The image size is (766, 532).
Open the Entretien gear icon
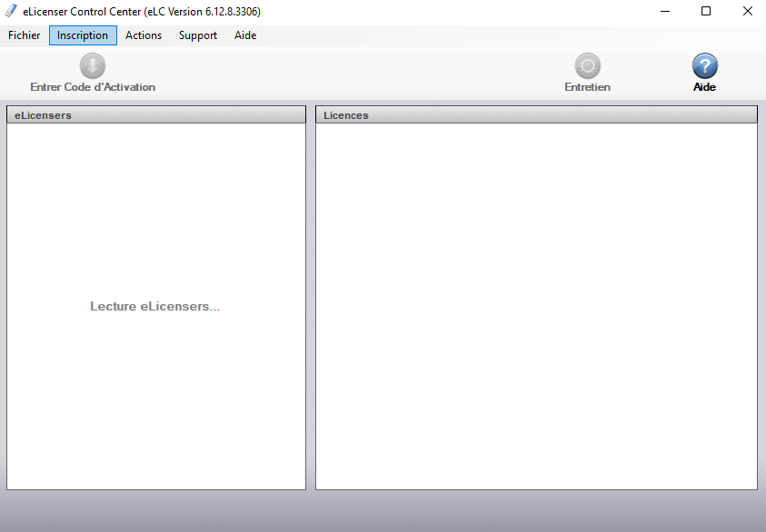(x=587, y=66)
